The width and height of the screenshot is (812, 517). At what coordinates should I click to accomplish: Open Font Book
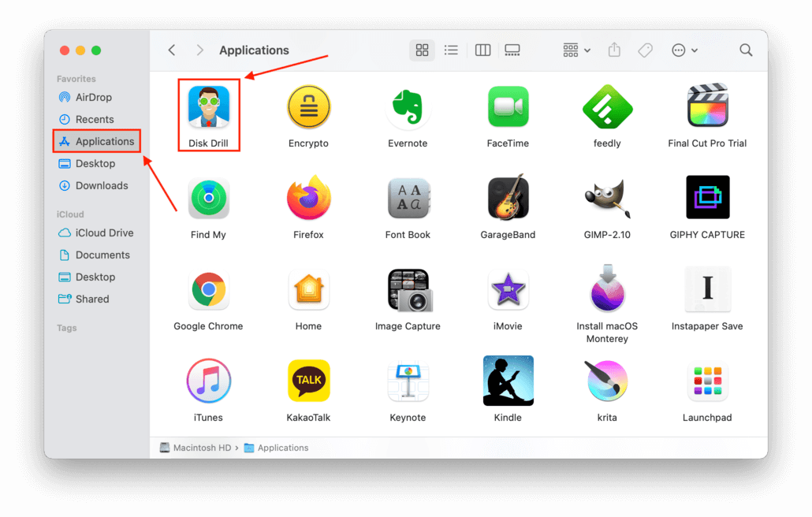tap(408, 198)
